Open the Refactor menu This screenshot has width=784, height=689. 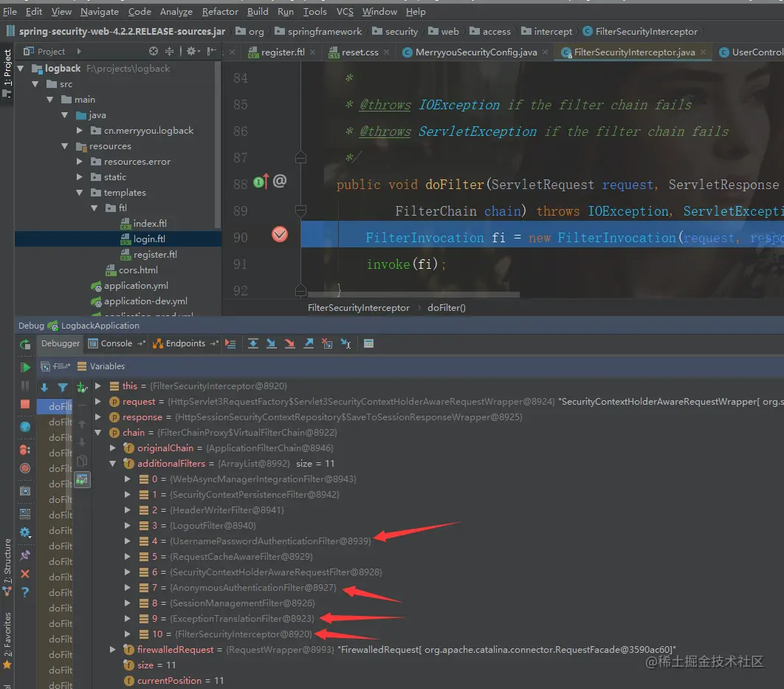(x=220, y=12)
